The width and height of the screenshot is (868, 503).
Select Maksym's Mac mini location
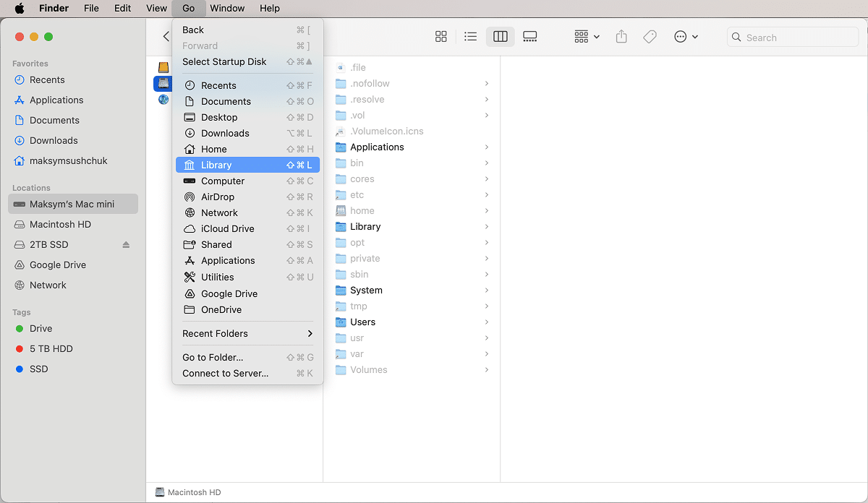coord(72,204)
